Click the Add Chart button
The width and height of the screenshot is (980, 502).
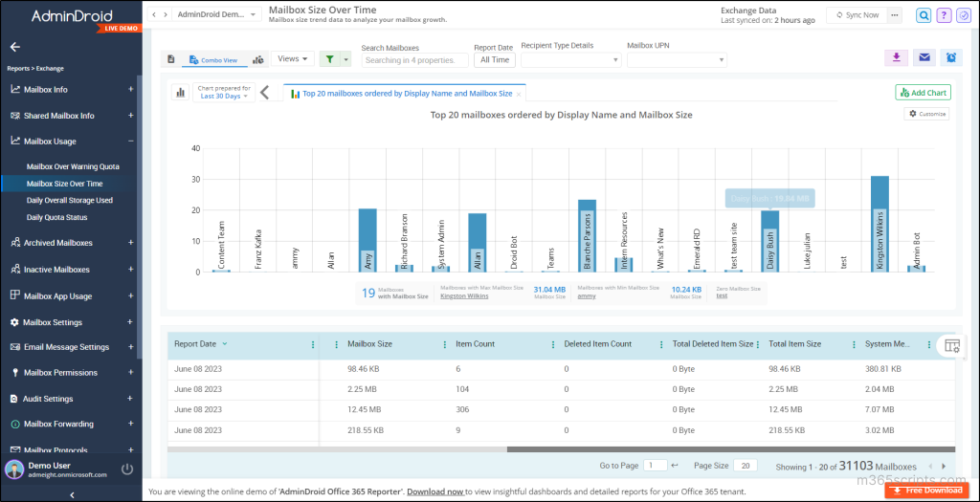pos(923,93)
